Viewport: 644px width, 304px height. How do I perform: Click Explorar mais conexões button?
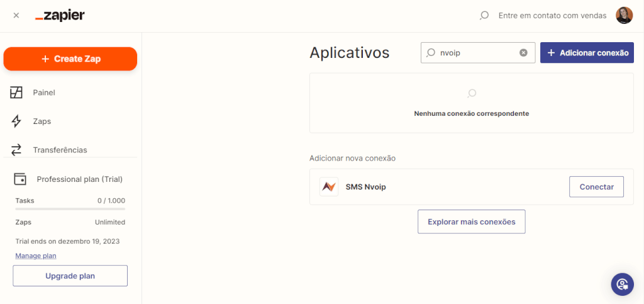point(472,222)
